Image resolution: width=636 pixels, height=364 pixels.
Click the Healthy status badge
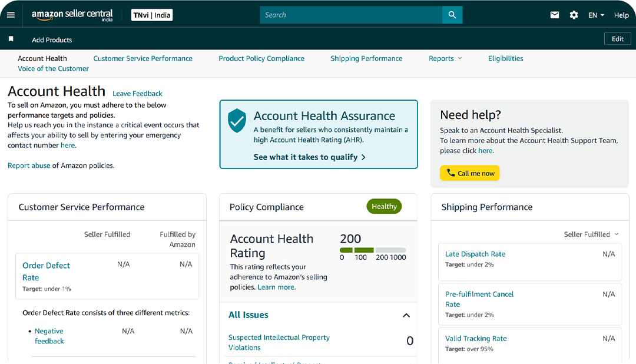384,206
